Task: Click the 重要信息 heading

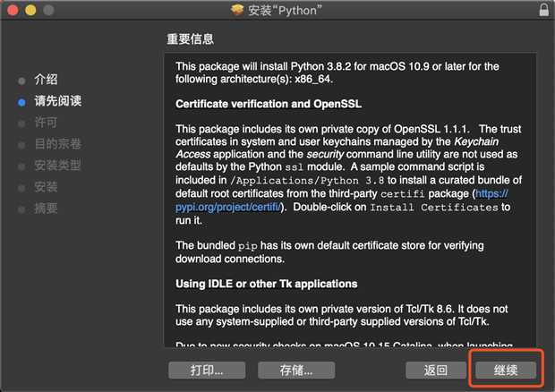Action: click(191, 38)
